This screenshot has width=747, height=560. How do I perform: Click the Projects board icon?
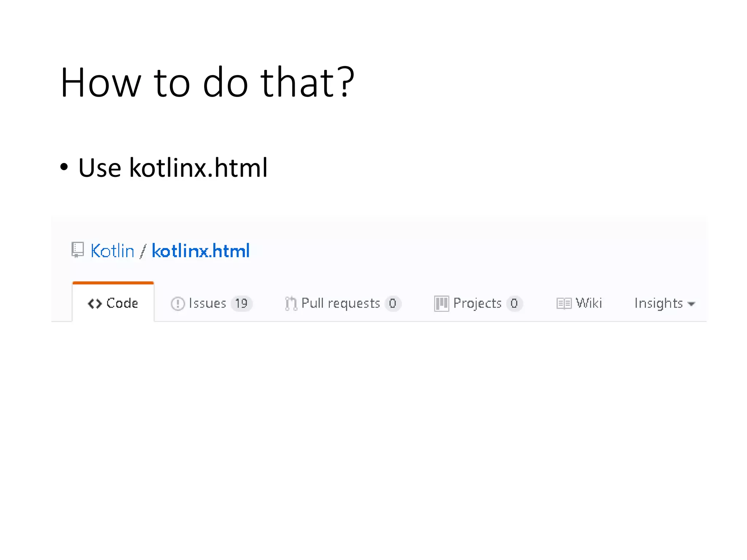[x=441, y=303]
